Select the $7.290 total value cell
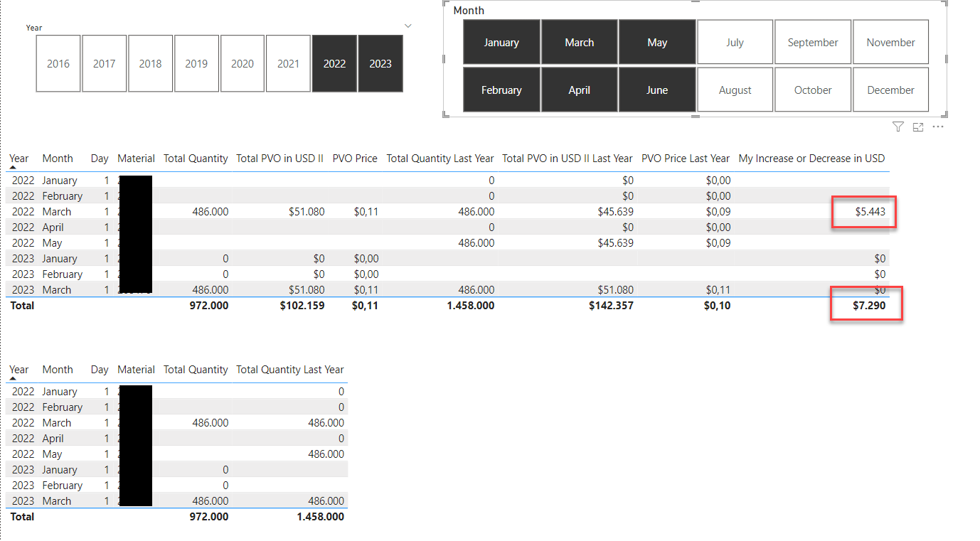Image resolution: width=980 pixels, height=541 pixels. [868, 306]
